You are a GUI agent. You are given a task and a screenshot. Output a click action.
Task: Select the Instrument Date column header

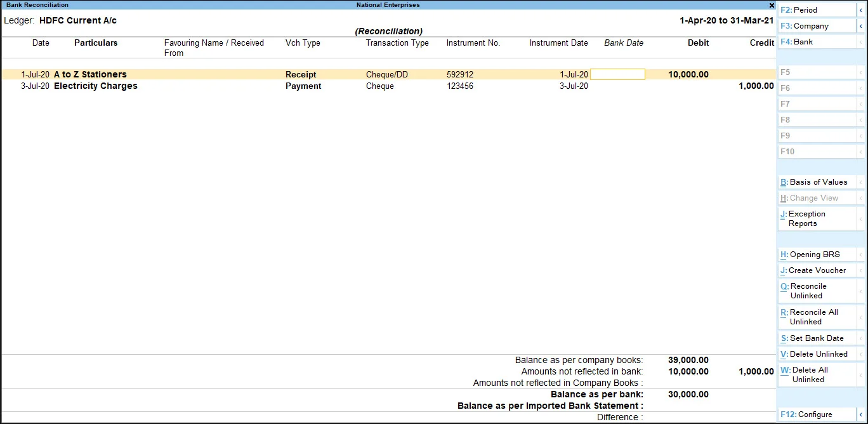pyautogui.click(x=559, y=43)
